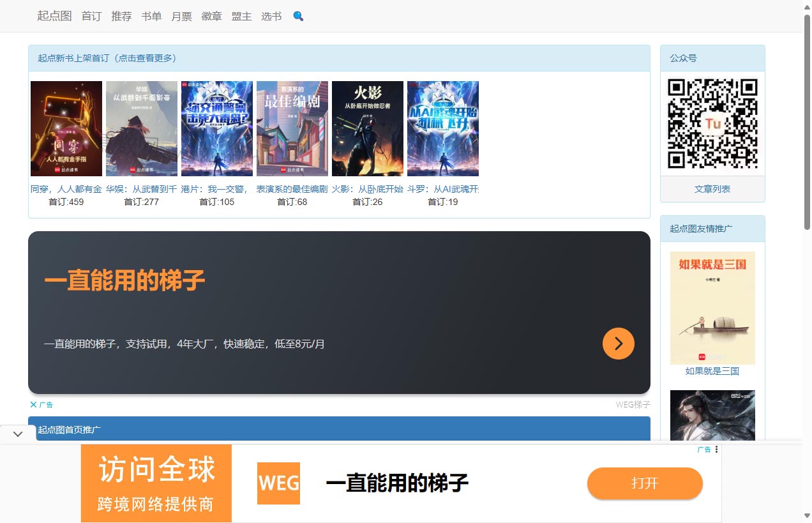Select the 首订 navigation menu item
Screen dimensions: 812x523
click(91, 17)
